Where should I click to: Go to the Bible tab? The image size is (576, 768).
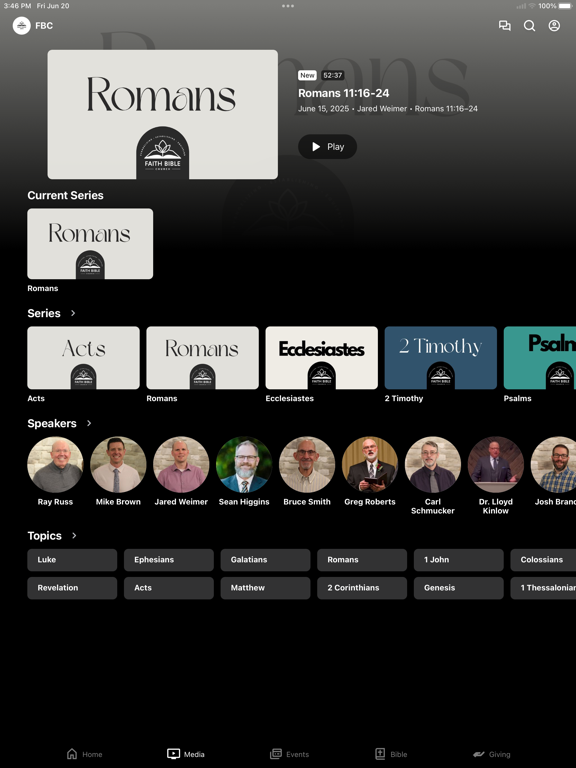(391, 754)
